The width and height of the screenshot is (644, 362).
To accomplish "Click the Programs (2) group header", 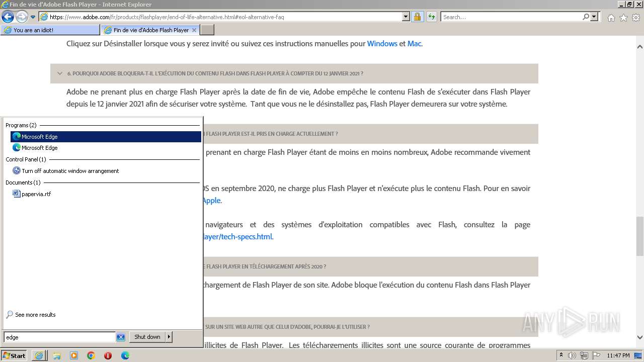I will [x=21, y=125].
